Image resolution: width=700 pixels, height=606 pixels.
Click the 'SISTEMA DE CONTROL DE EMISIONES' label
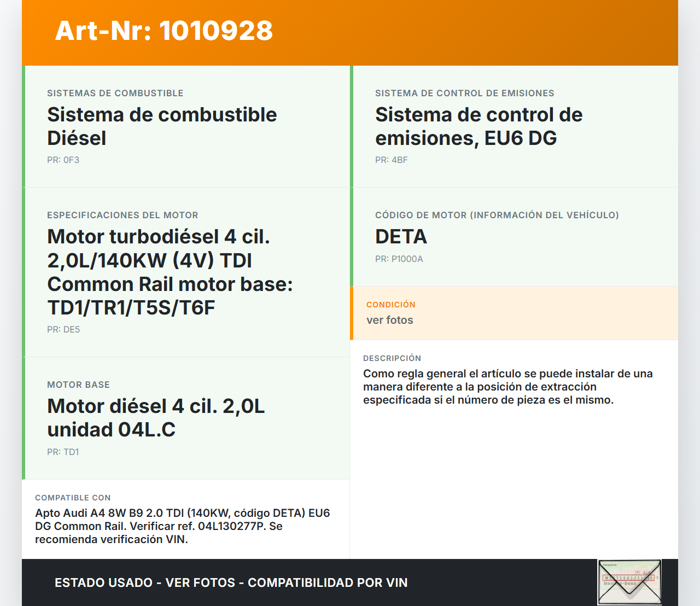pos(465,94)
